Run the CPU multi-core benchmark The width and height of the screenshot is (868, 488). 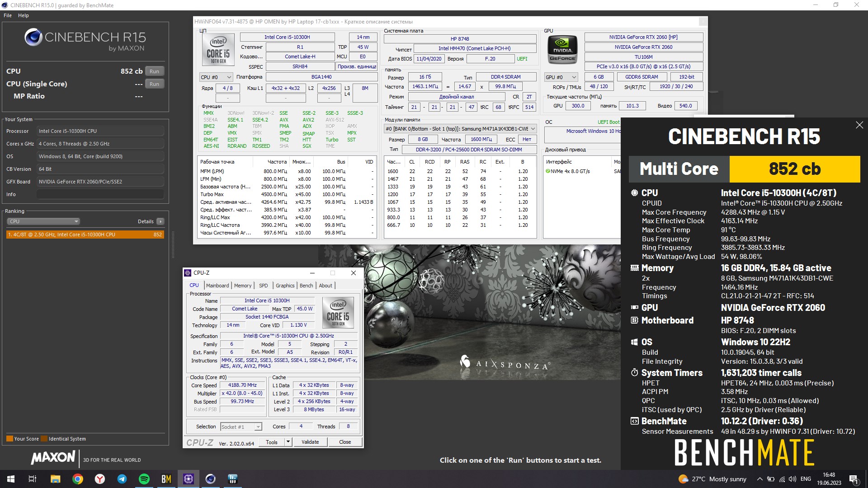pyautogui.click(x=154, y=71)
